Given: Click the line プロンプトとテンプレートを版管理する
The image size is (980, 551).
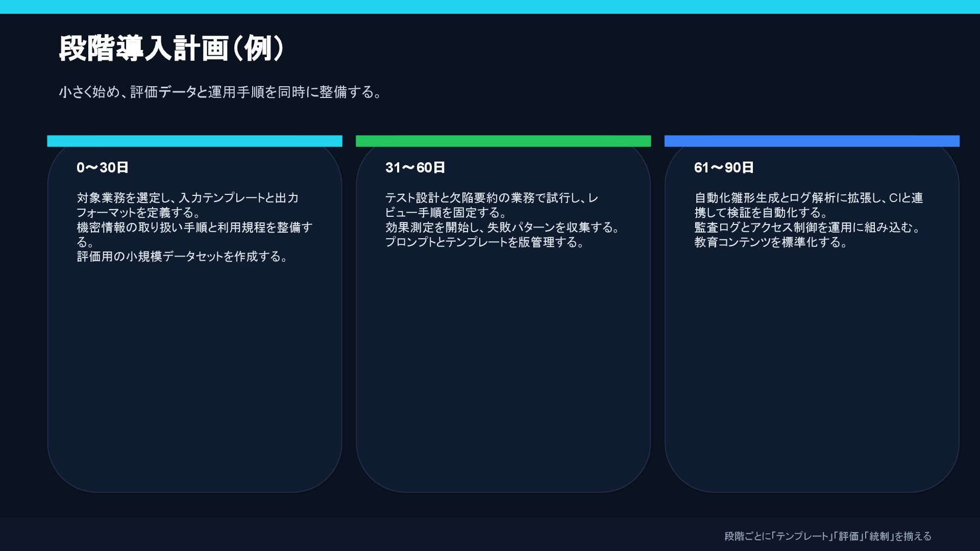Looking at the screenshot, I should [484, 242].
